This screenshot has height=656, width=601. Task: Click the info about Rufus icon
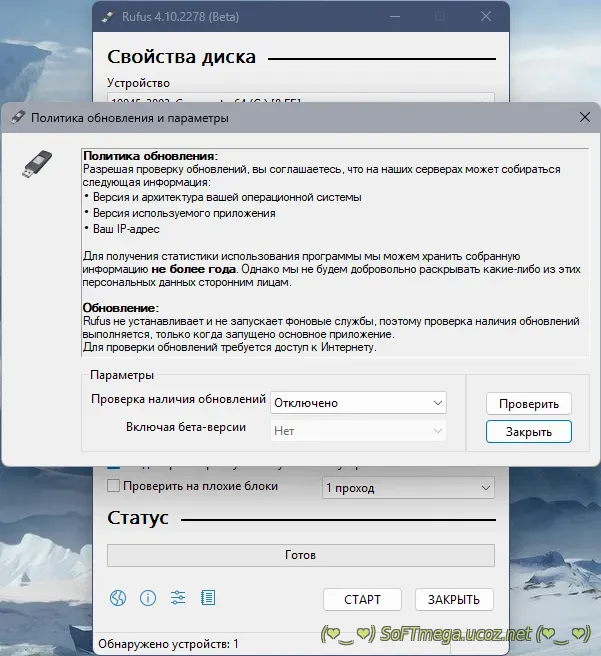148,598
